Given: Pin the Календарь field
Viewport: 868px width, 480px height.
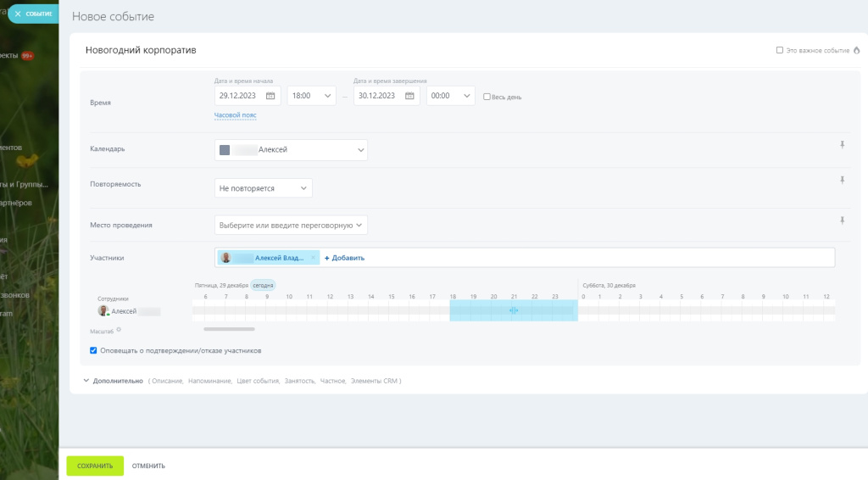Looking at the screenshot, I should tap(842, 145).
